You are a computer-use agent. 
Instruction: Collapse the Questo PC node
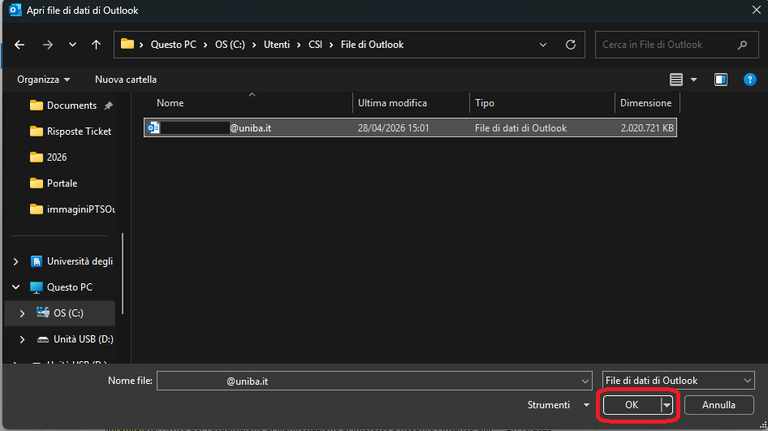pos(16,287)
